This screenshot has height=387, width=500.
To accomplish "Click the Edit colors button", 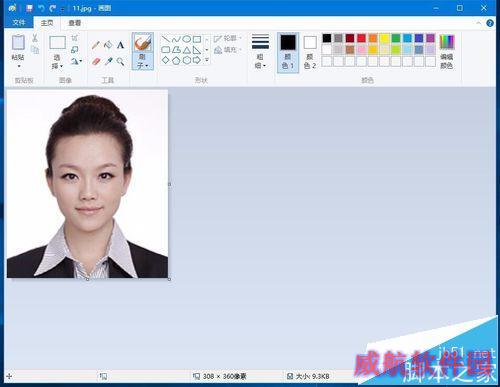I will (447, 52).
